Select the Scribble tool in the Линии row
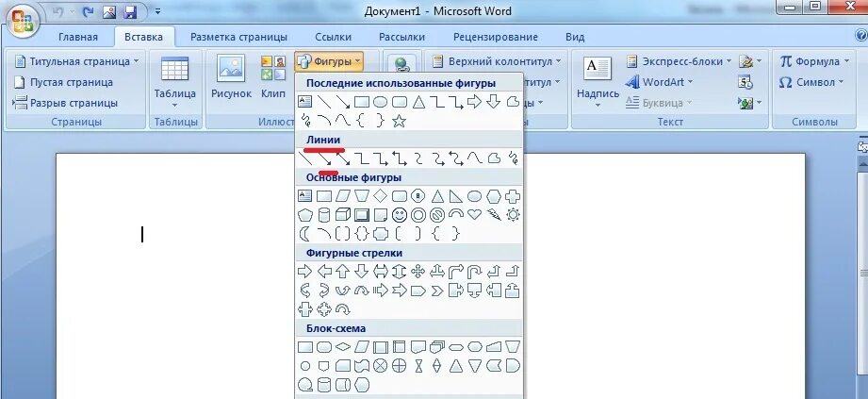This screenshot has height=399, width=868. point(513,159)
